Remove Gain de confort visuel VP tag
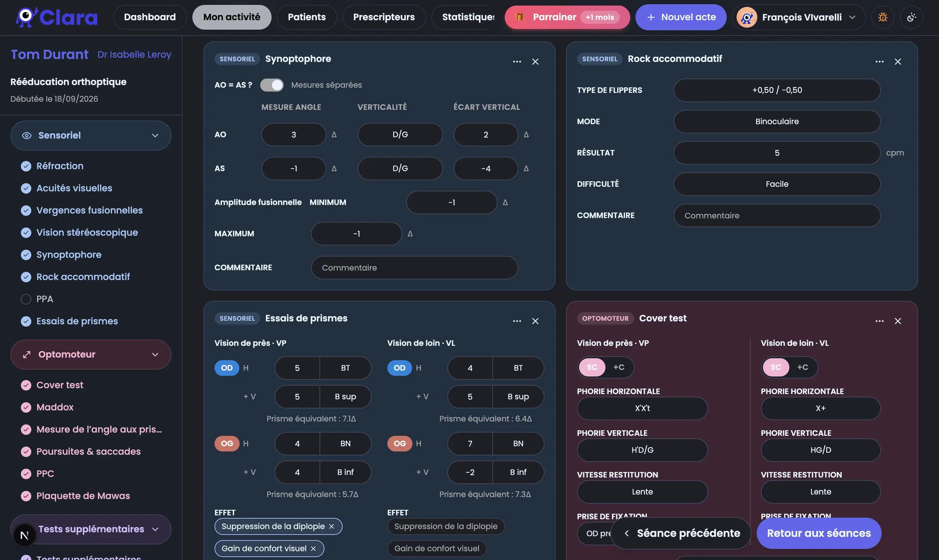939x560 pixels. coord(313,549)
